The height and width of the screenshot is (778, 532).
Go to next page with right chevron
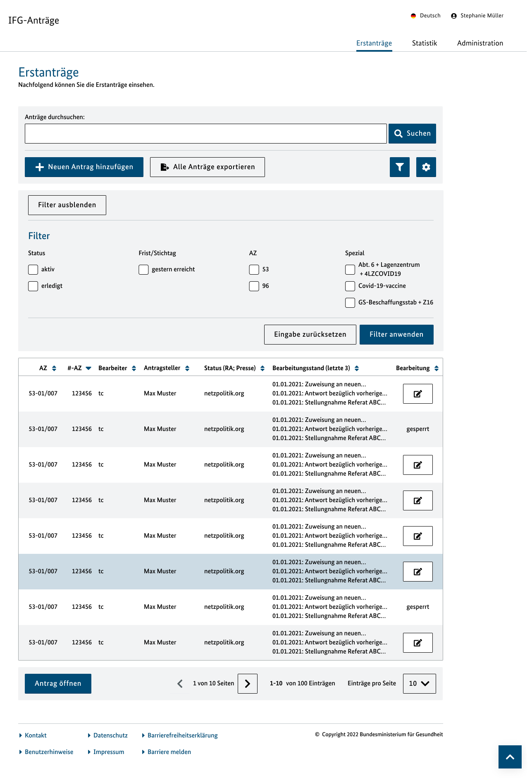(247, 684)
